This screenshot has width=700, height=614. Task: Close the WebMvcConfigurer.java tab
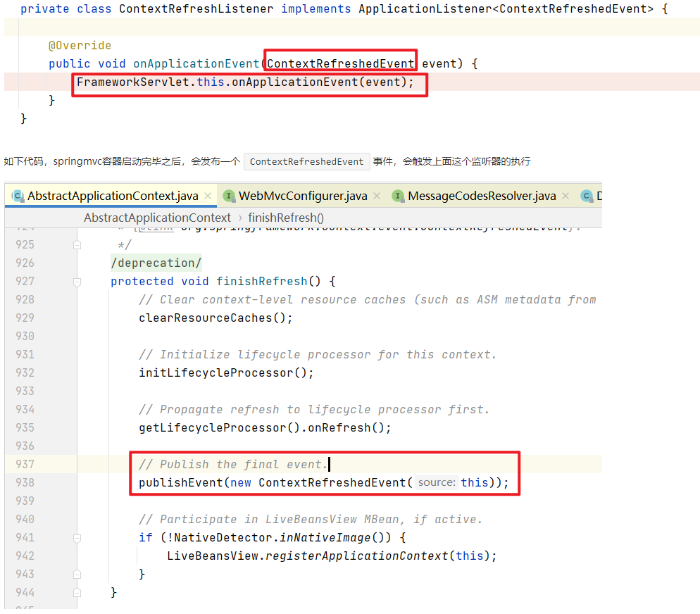[x=377, y=196]
